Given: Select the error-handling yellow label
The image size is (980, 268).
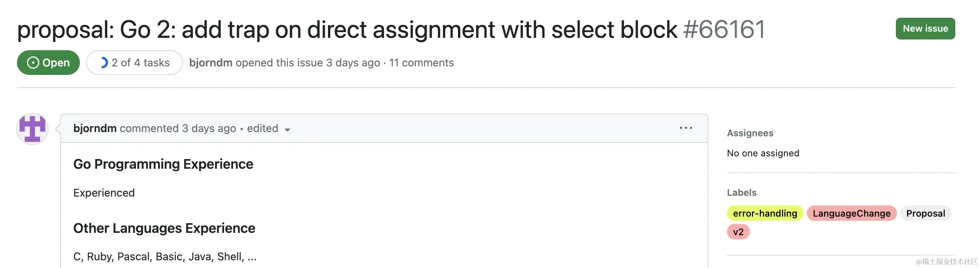Looking at the screenshot, I should click(765, 213).
